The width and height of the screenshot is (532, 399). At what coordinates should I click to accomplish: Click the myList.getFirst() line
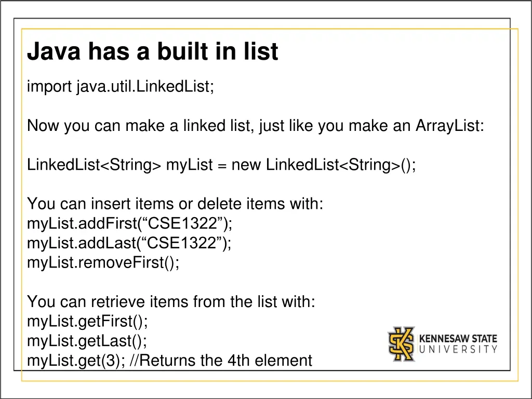point(87,321)
